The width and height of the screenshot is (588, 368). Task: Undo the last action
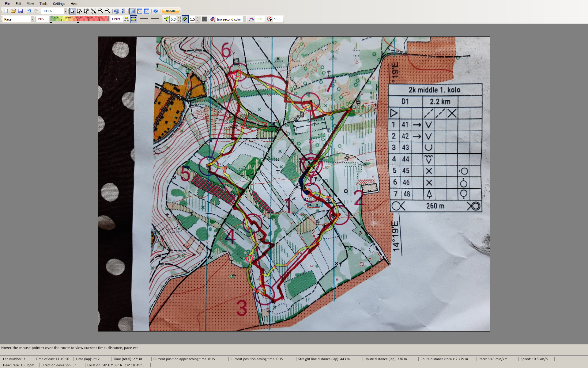pos(29,11)
